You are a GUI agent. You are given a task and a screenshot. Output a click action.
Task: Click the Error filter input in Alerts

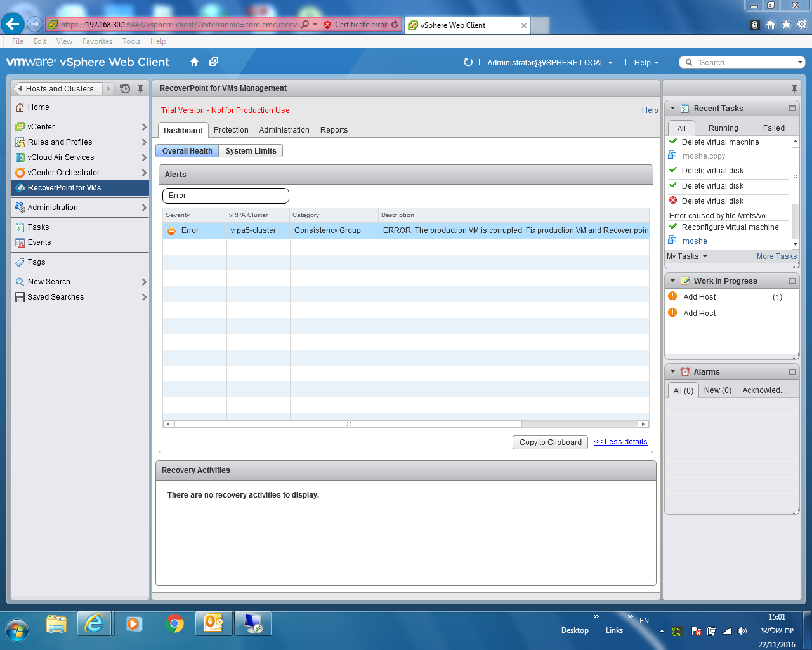coord(225,196)
